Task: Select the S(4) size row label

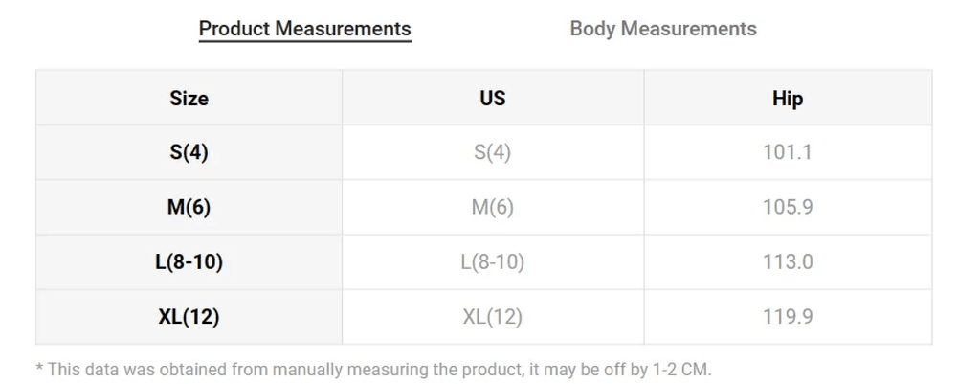Action: click(189, 152)
